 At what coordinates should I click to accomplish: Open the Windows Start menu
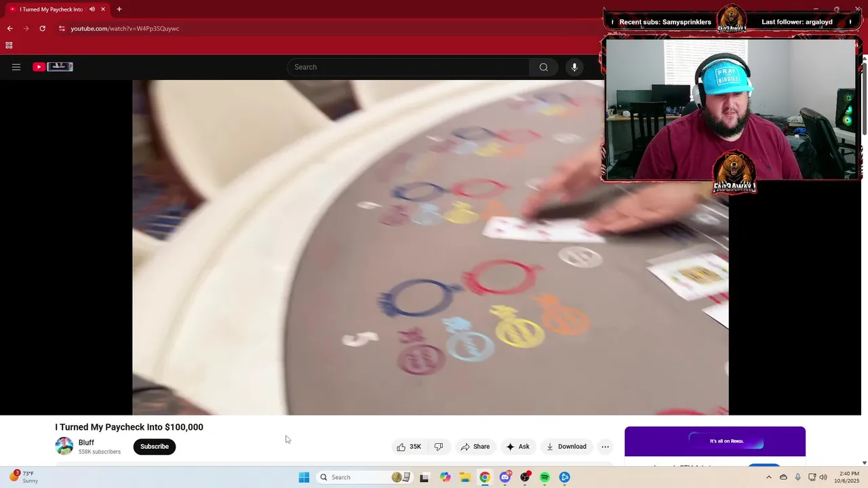pos(304,477)
